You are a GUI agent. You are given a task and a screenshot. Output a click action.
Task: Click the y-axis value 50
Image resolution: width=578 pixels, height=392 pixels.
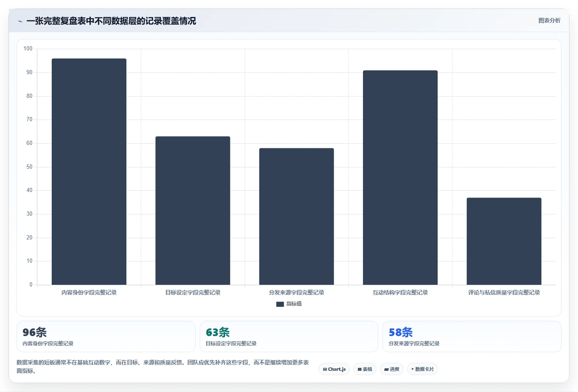(29, 167)
